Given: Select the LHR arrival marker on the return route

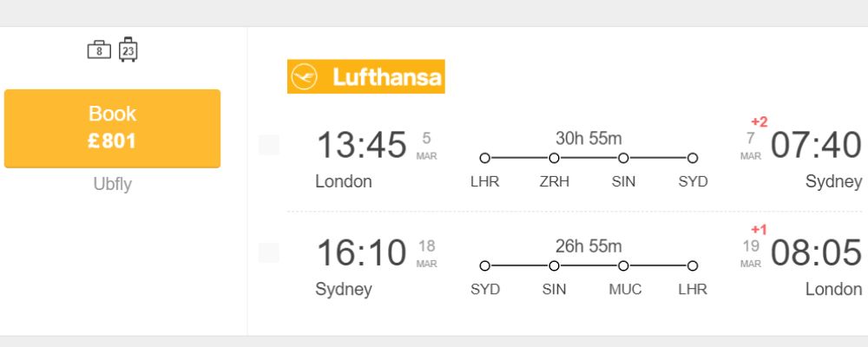Looking at the screenshot, I should [x=693, y=266].
